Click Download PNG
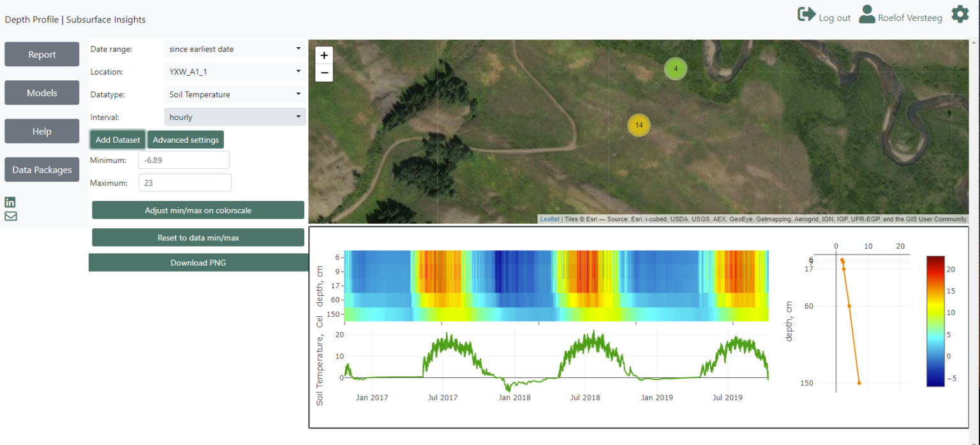 [x=198, y=262]
